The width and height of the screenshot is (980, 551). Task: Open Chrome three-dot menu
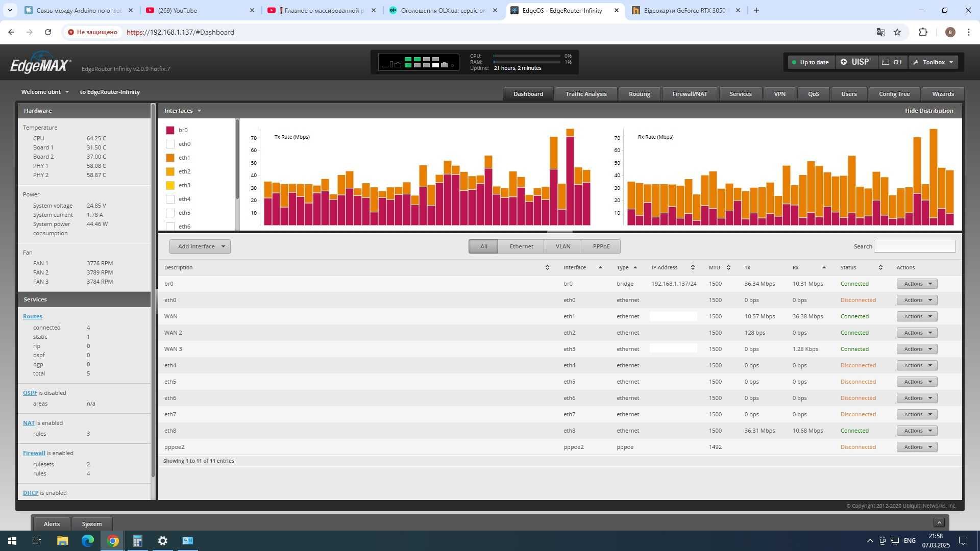coord(969,32)
